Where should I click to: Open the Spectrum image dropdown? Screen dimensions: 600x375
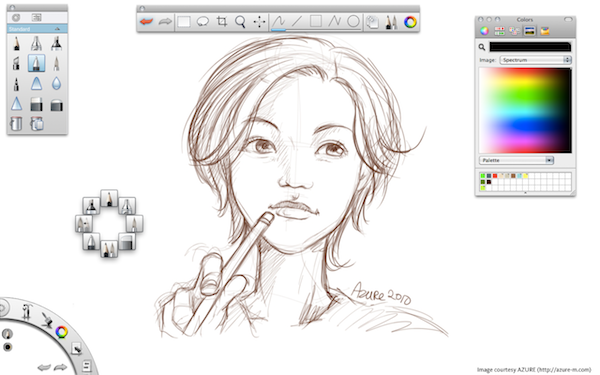535,60
